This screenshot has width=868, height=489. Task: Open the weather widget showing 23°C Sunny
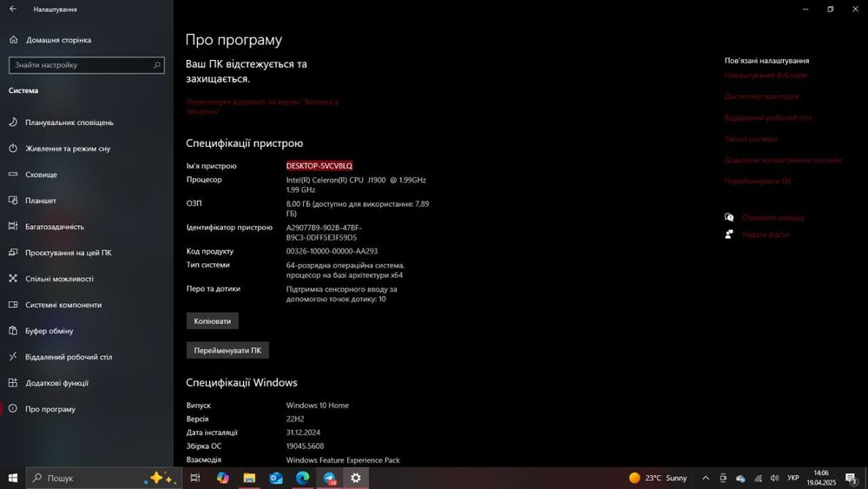[658, 478]
